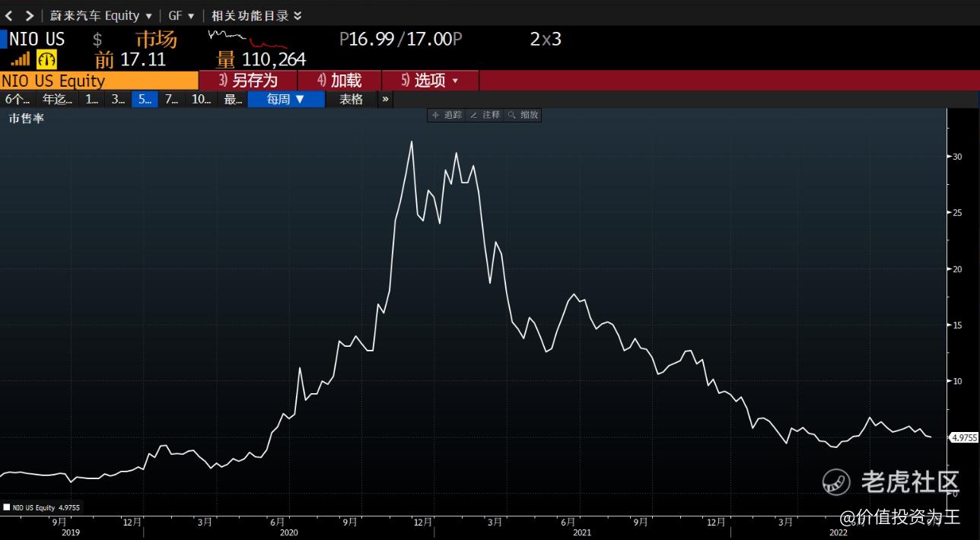
Task: Click the 3) 另存为 button
Action: 248,81
